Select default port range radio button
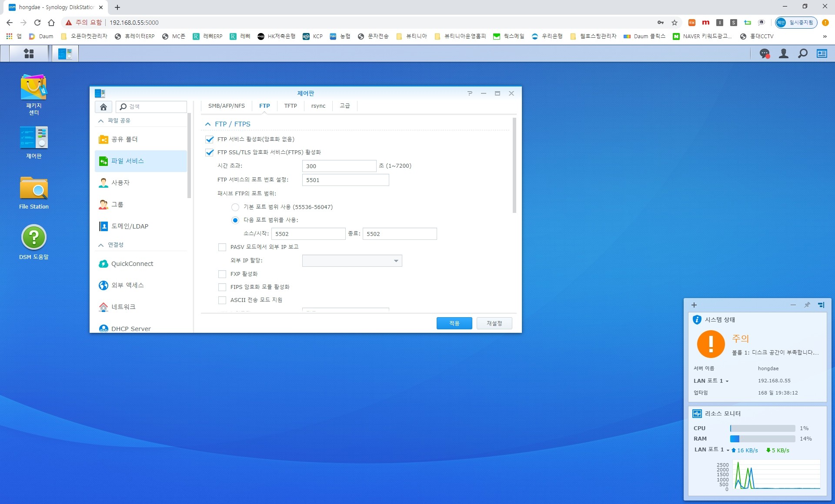The height and width of the screenshot is (504, 835). pyautogui.click(x=235, y=207)
